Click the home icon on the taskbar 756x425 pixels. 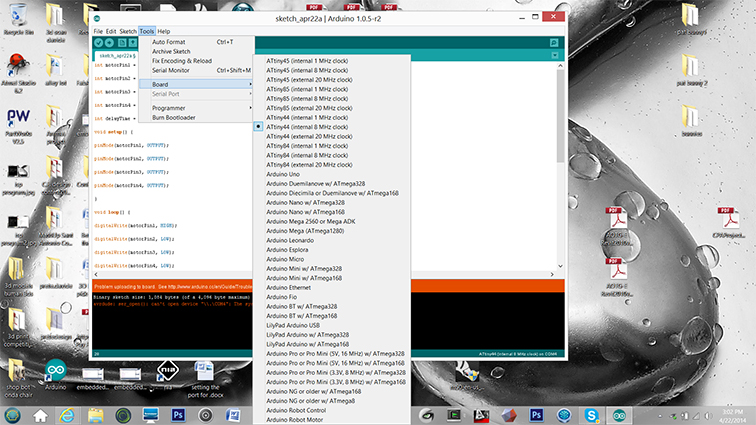(x=40, y=415)
